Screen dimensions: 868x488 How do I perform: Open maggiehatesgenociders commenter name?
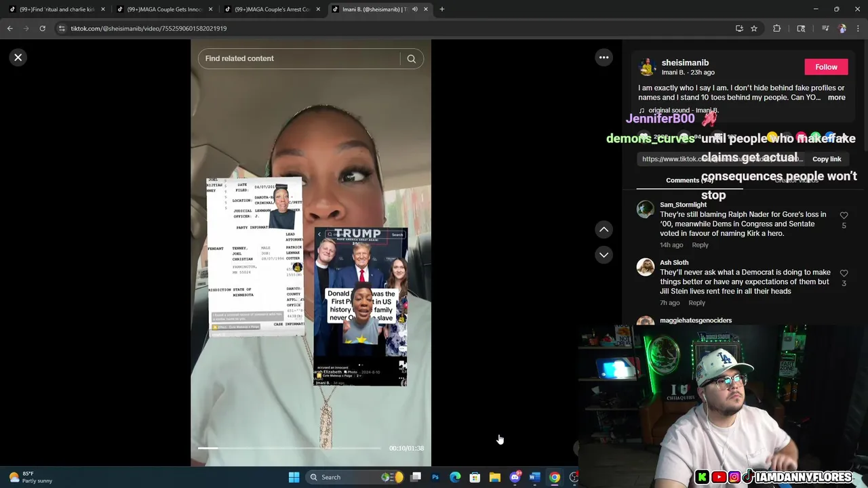pyautogui.click(x=696, y=321)
